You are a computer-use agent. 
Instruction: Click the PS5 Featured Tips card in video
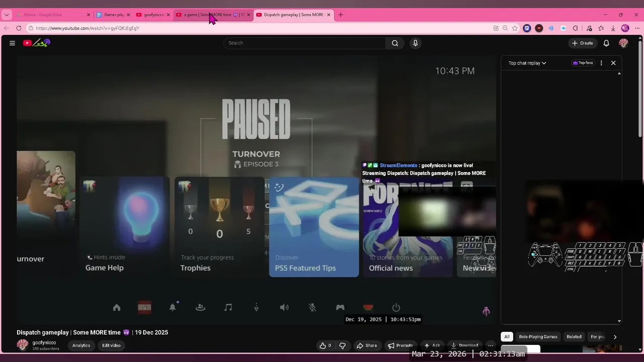(x=314, y=227)
